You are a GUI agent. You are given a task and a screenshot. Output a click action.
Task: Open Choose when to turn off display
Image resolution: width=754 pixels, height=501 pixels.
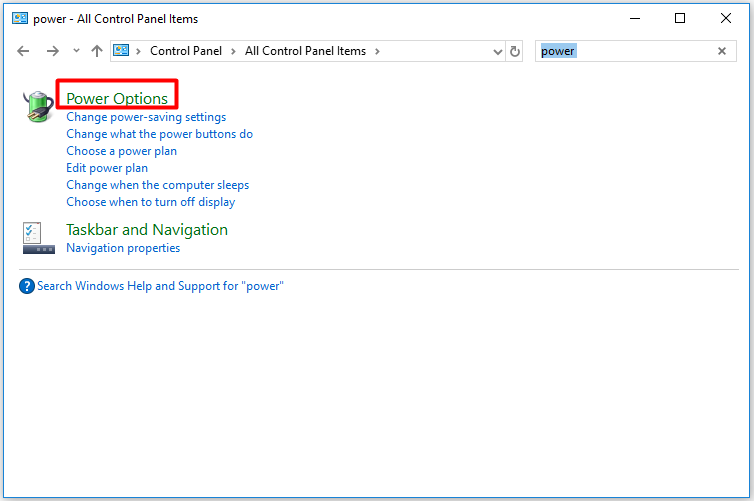(151, 202)
